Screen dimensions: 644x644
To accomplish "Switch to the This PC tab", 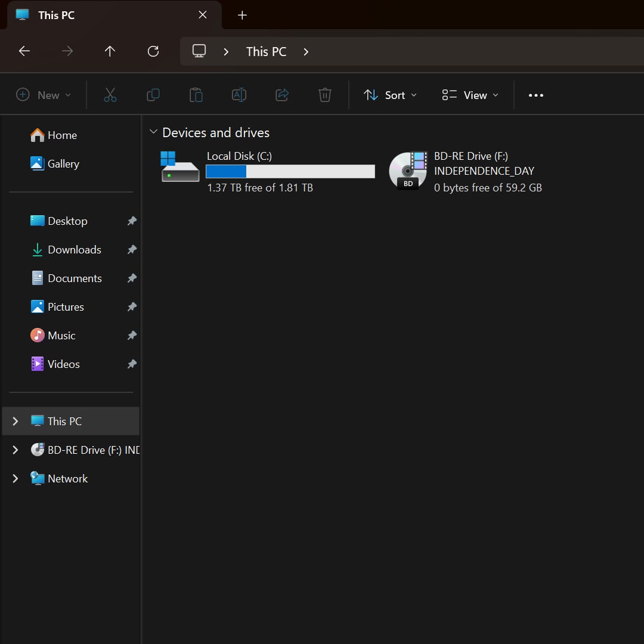I will point(56,15).
